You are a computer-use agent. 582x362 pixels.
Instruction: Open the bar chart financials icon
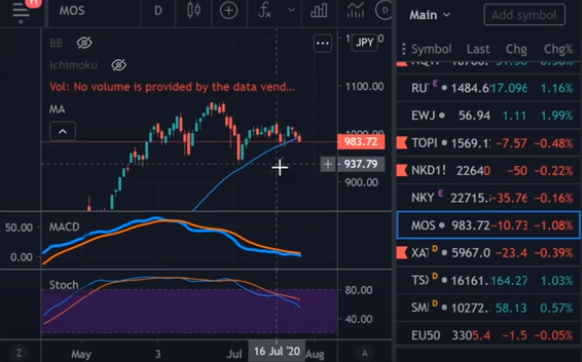pyautogui.click(x=319, y=10)
